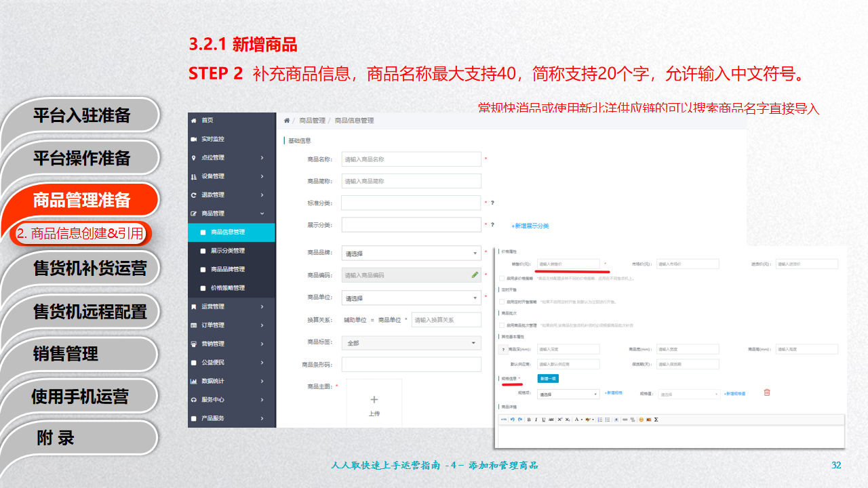Select 价格策略管理 submenu item
The height and width of the screenshot is (488, 868).
(x=232, y=288)
